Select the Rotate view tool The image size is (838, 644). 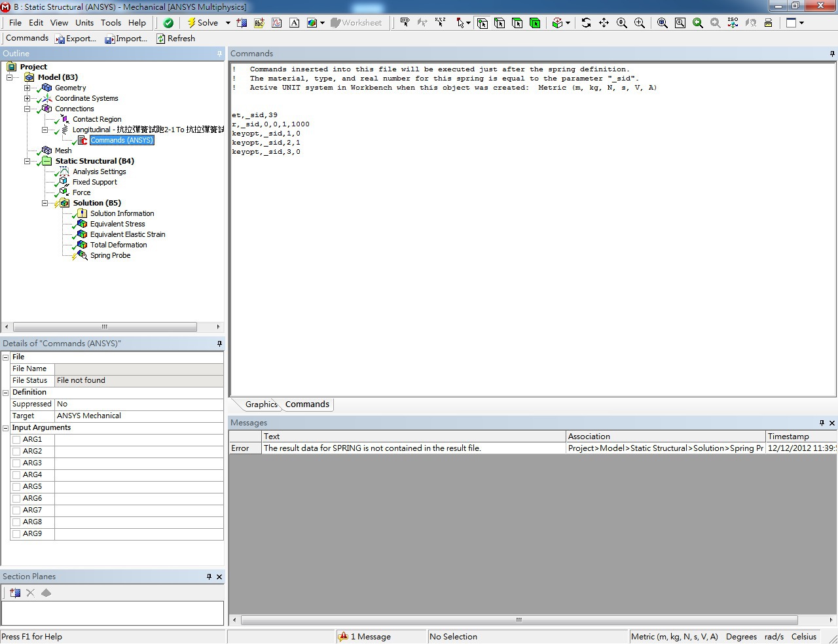coord(586,23)
